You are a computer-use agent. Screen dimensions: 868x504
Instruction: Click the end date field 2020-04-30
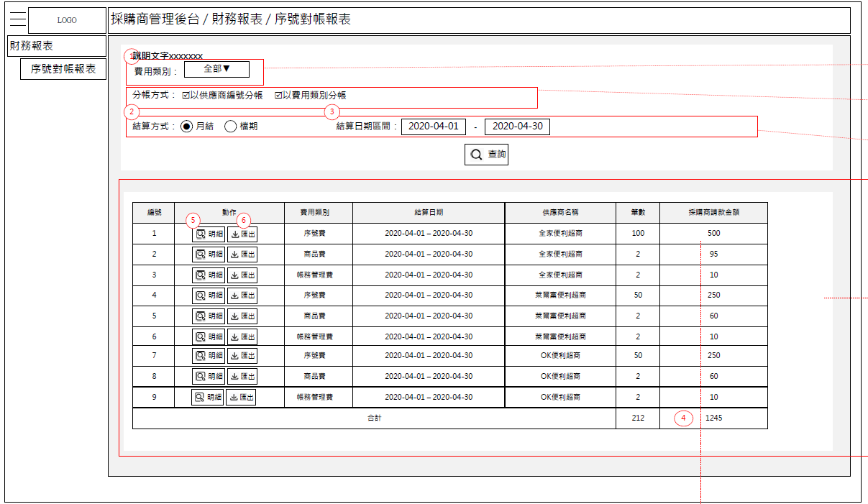tap(516, 126)
